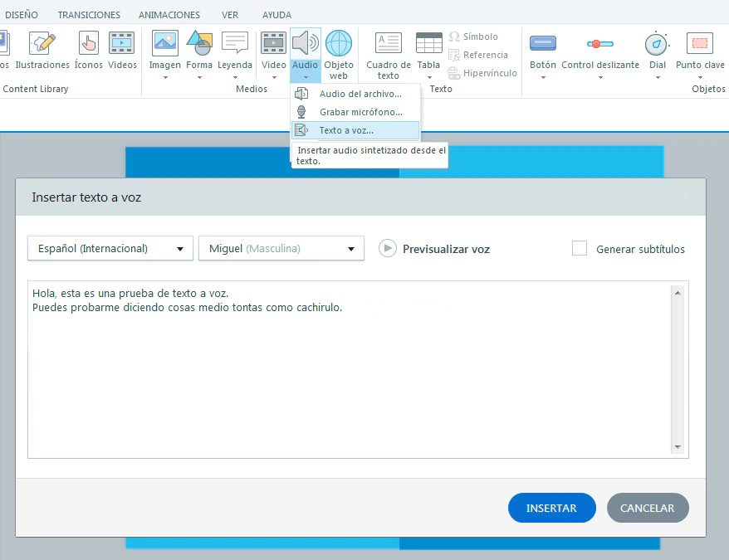729x560 pixels.
Task: Insert a Punto clave hotspot
Action: tap(700, 51)
